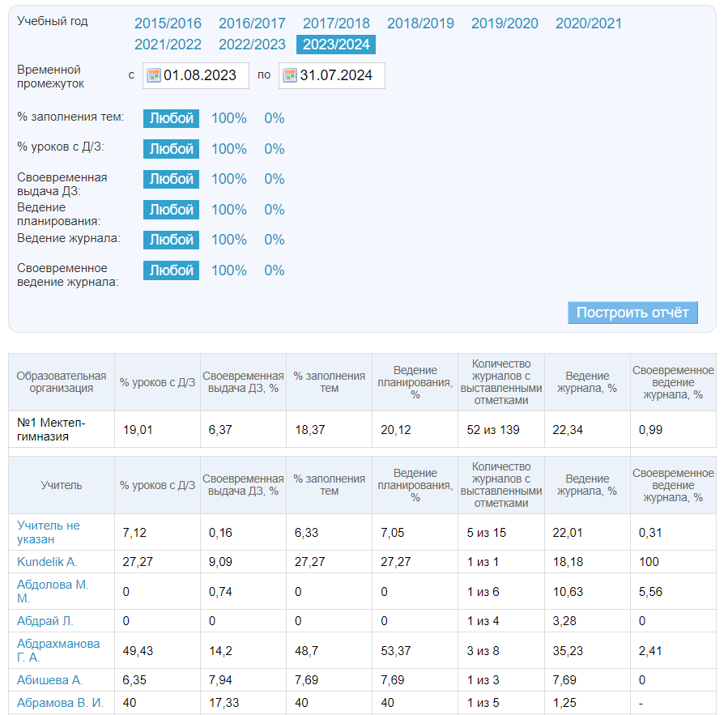Click 'Образовательная организация' column header
This screenshot has height=715, width=728.
point(62,382)
